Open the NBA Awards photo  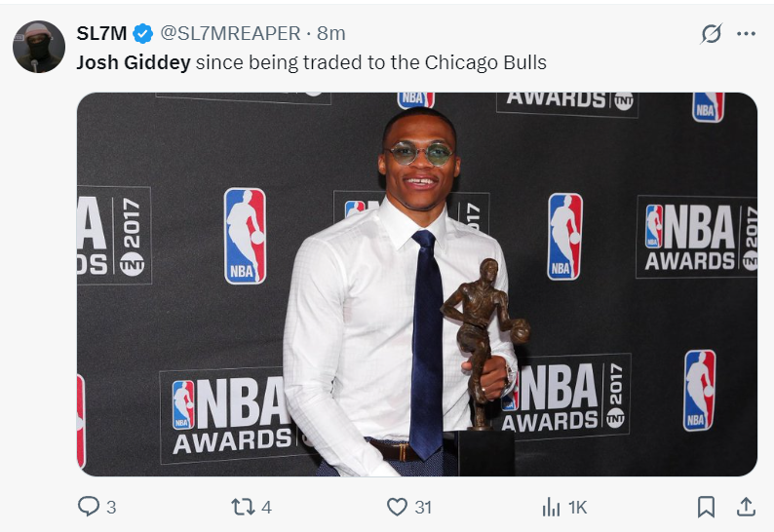point(416,284)
